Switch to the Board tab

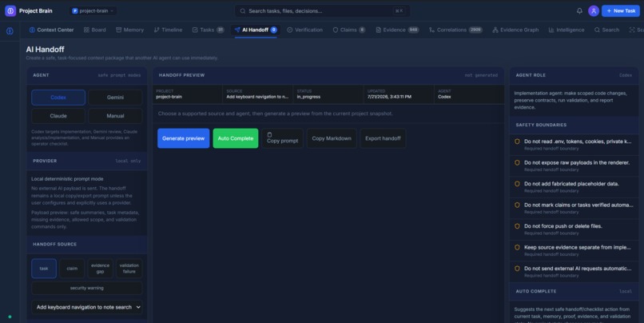94,30
